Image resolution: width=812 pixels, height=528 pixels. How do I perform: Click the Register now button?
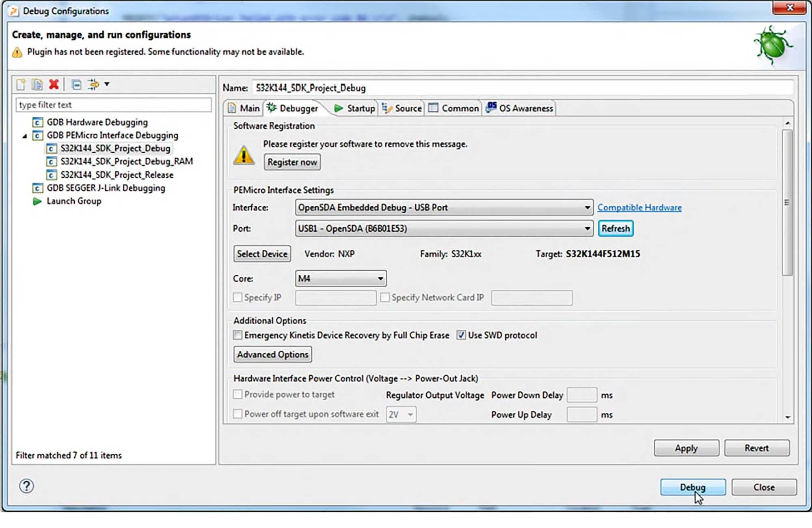[292, 162]
